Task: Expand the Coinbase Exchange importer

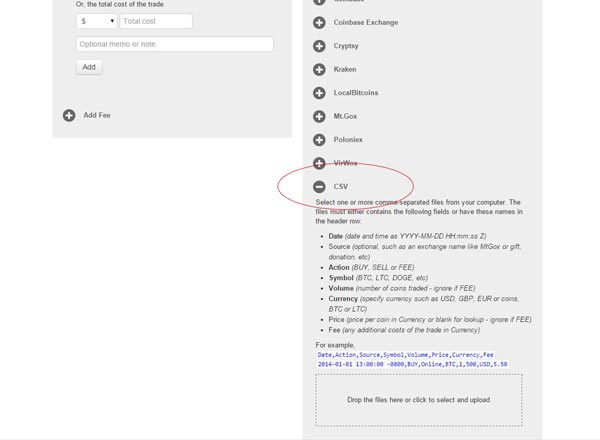Action: pyautogui.click(x=319, y=23)
